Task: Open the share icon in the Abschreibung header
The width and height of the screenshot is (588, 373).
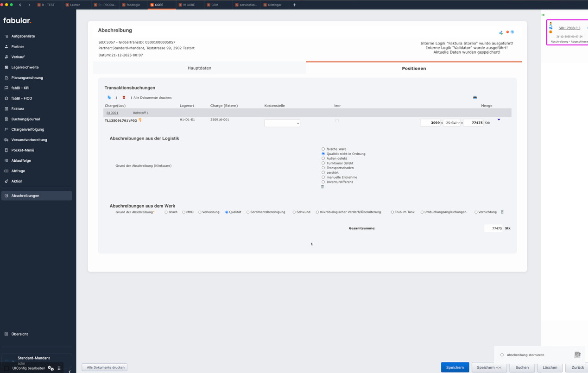Action: click(501, 32)
